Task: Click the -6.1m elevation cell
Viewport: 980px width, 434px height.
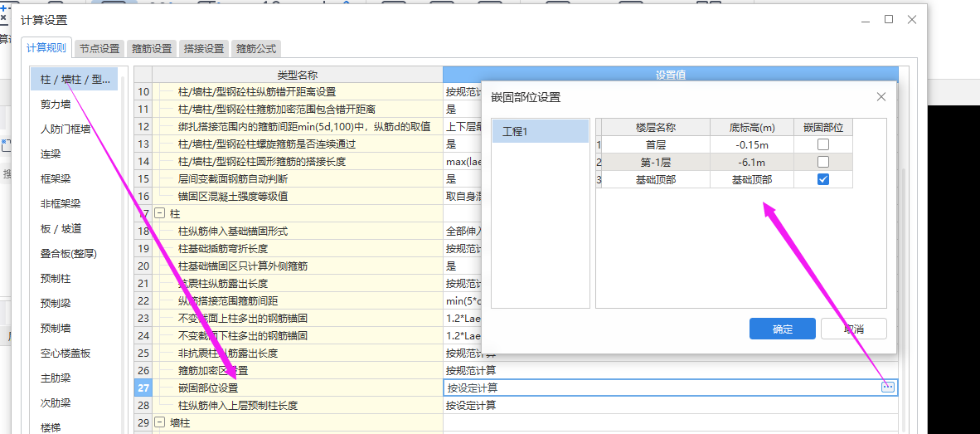Action: pyautogui.click(x=752, y=162)
